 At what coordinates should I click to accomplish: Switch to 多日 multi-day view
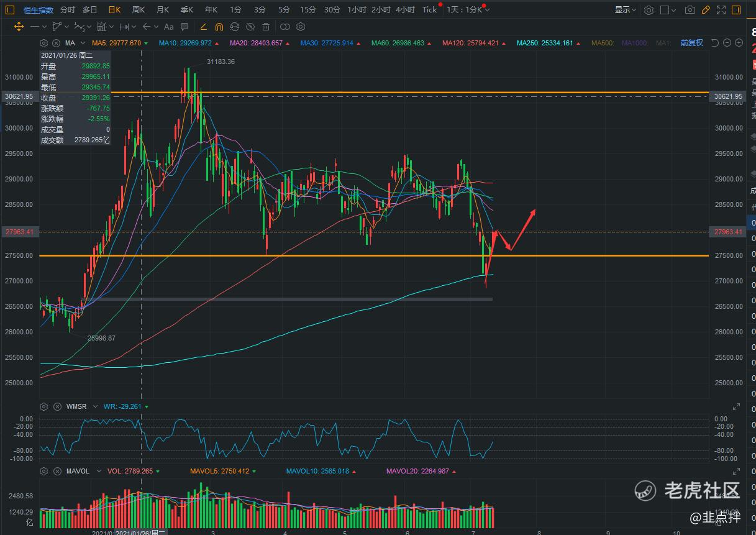click(x=90, y=10)
